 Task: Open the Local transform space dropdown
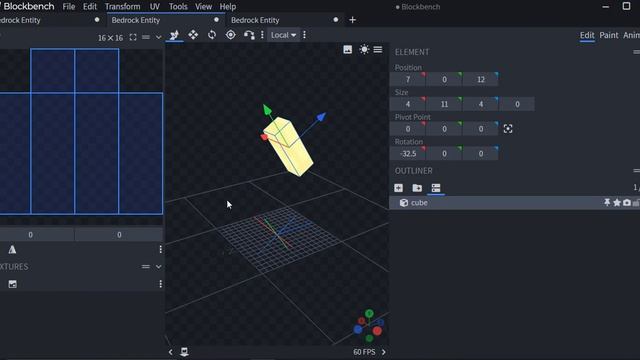(x=283, y=35)
